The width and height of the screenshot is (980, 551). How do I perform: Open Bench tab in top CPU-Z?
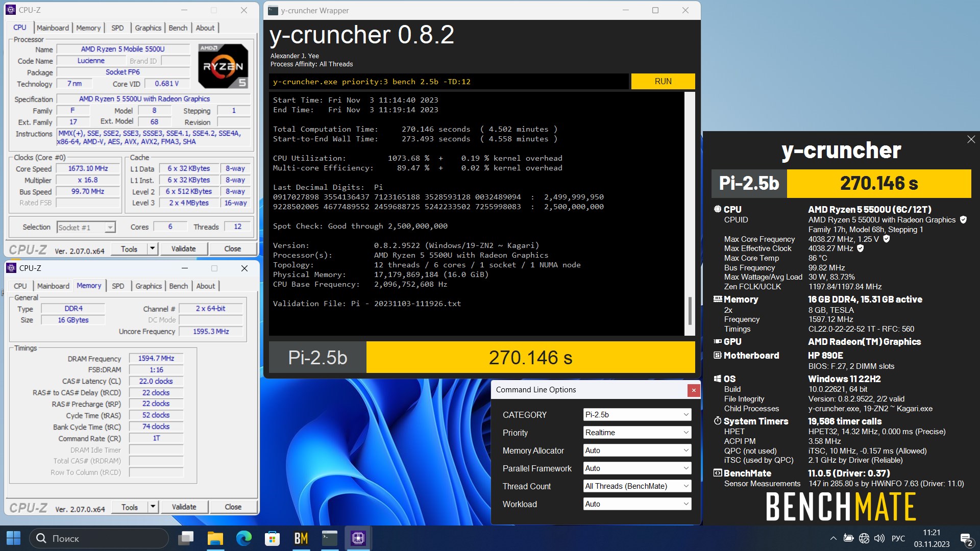(x=178, y=28)
